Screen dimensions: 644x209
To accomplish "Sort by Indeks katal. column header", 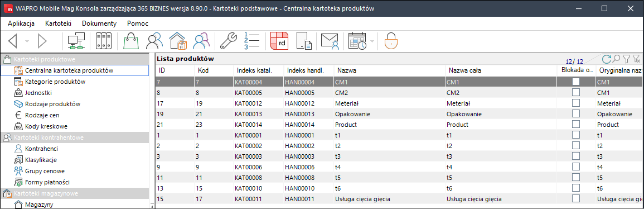I will coord(258,70).
